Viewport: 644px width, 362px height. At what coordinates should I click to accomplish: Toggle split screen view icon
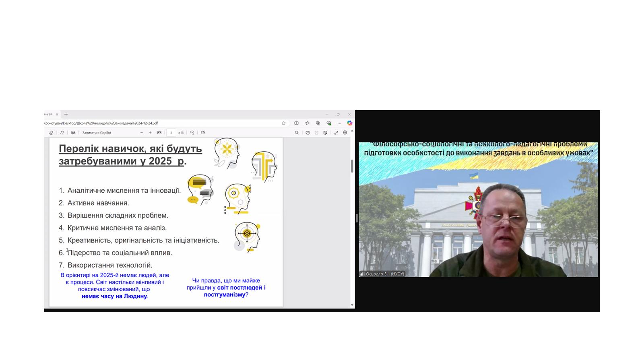tap(296, 123)
